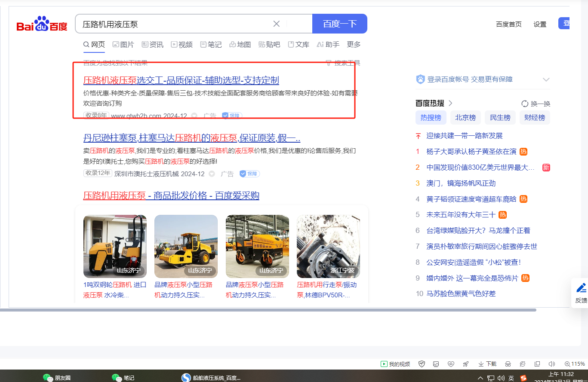The width and height of the screenshot is (588, 382).
Task: Open dropdown arrow next to 深圳市澳托士液压机械
Action: (212, 174)
